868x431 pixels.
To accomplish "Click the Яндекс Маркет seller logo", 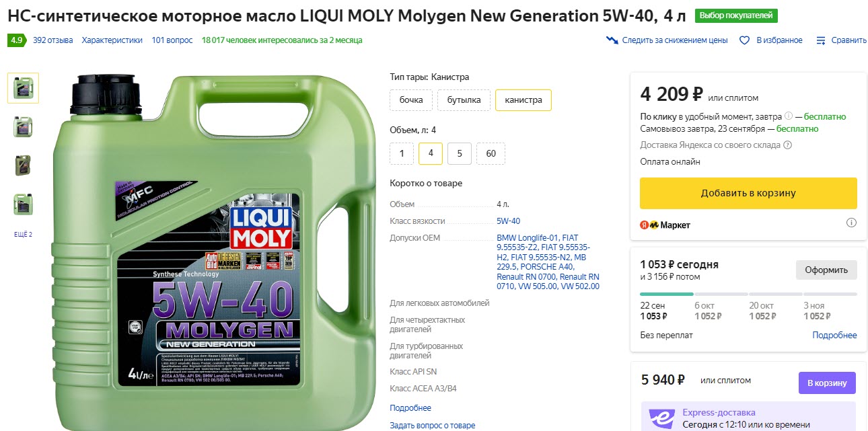I will click(665, 225).
